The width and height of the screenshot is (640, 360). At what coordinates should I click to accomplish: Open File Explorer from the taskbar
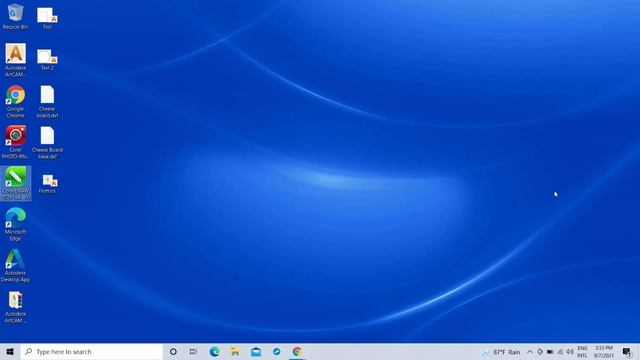click(235, 351)
